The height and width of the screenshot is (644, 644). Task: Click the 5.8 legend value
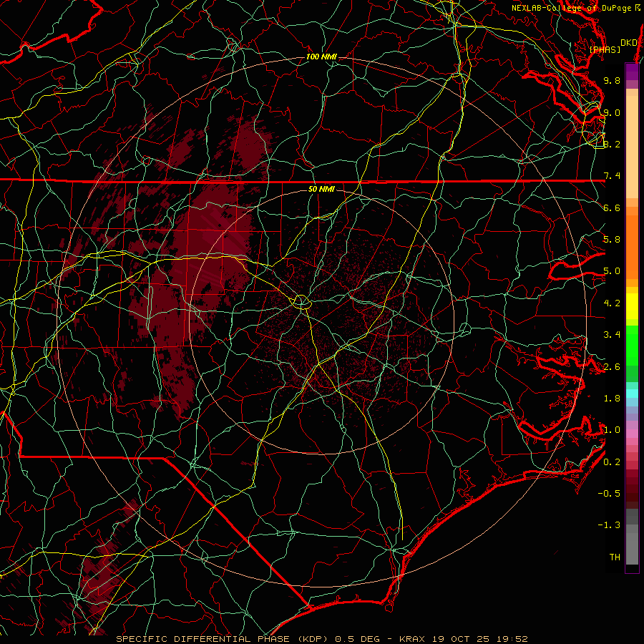coord(612,240)
